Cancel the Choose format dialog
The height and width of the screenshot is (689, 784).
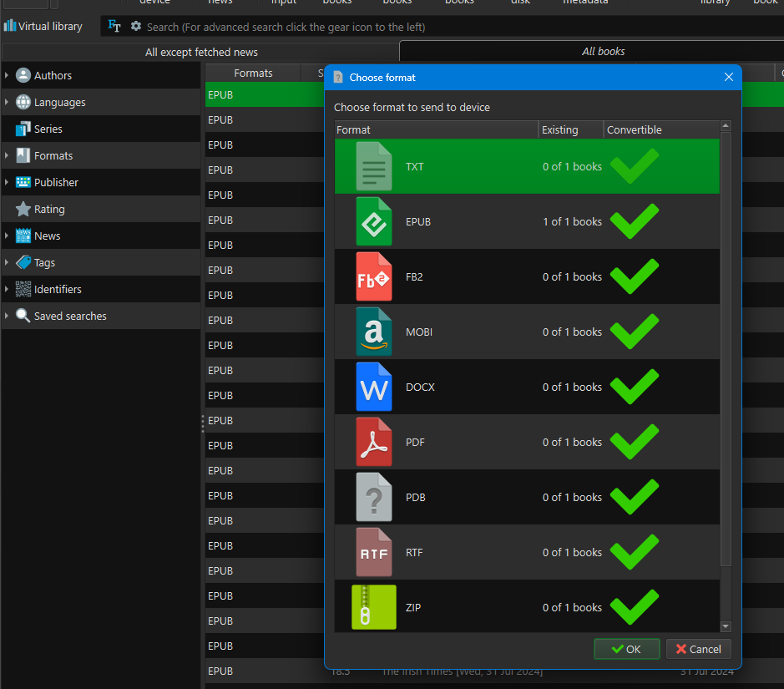[x=699, y=649]
